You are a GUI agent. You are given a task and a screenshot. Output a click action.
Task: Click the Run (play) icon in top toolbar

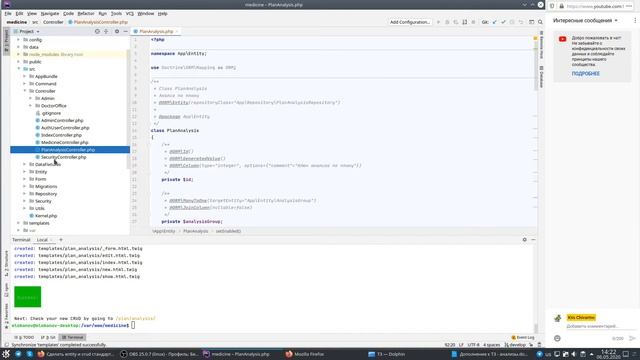(438, 22)
